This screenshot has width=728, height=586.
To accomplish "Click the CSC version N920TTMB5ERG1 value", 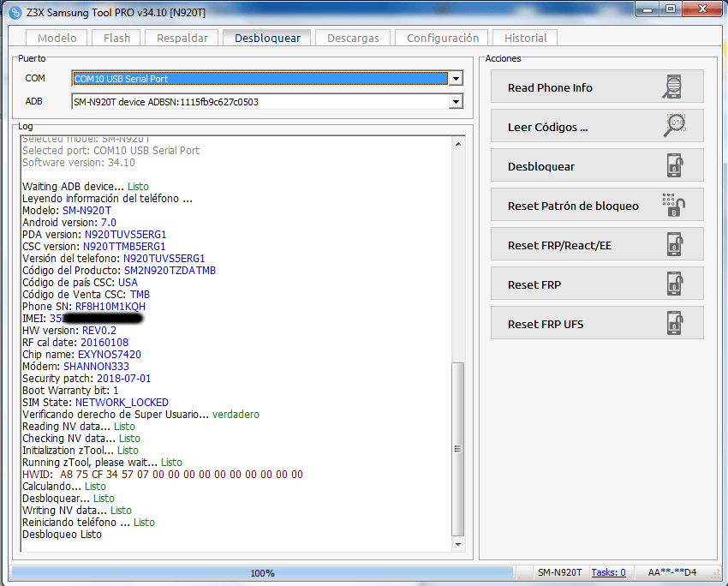I will tap(124, 246).
